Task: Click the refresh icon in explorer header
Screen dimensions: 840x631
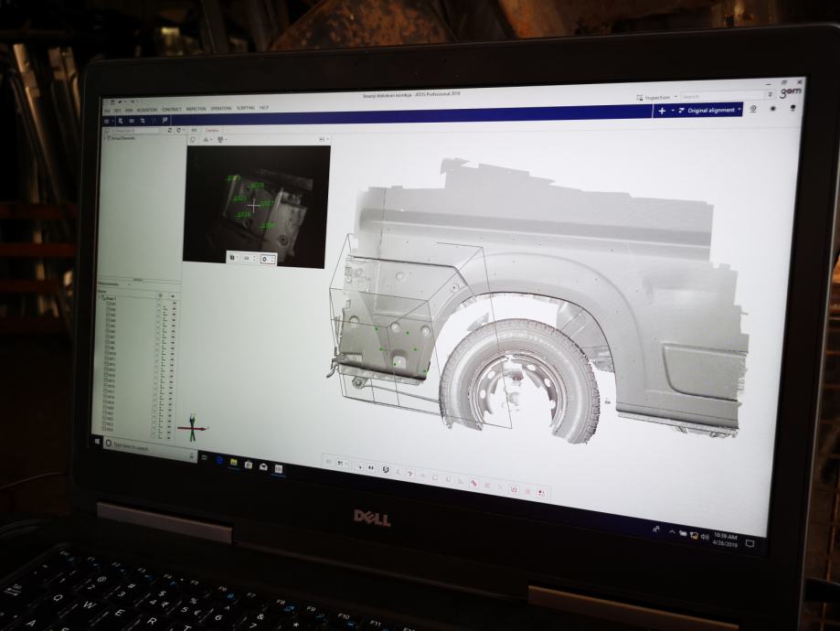Action: 170,130
